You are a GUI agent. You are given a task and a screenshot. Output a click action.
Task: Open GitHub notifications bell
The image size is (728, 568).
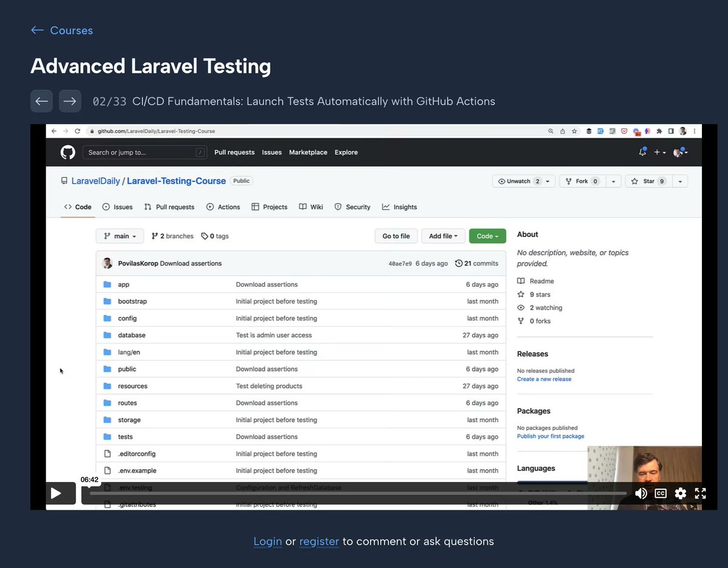pos(642,153)
